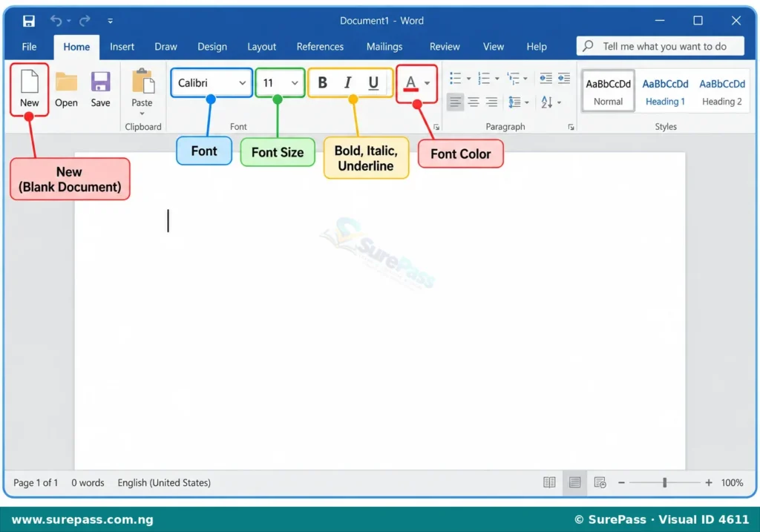Viewport: 760px width, 532px height.
Task: Switch to the Insert tab
Action: pos(122,47)
